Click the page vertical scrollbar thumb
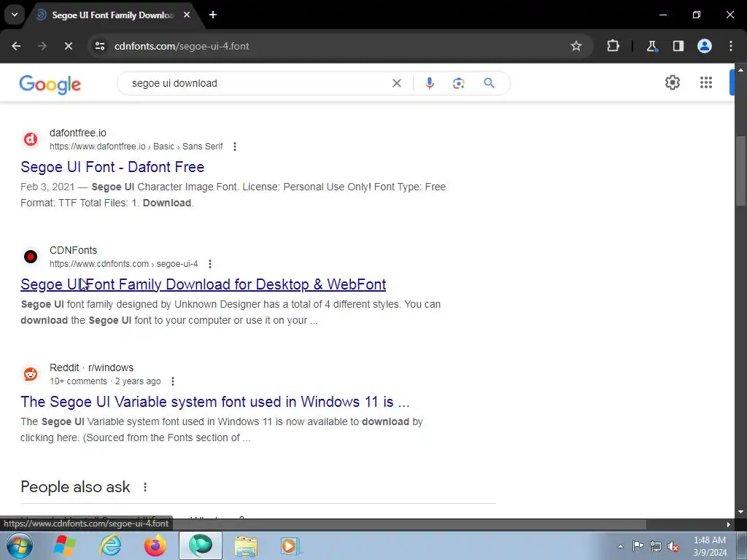 tap(740, 171)
